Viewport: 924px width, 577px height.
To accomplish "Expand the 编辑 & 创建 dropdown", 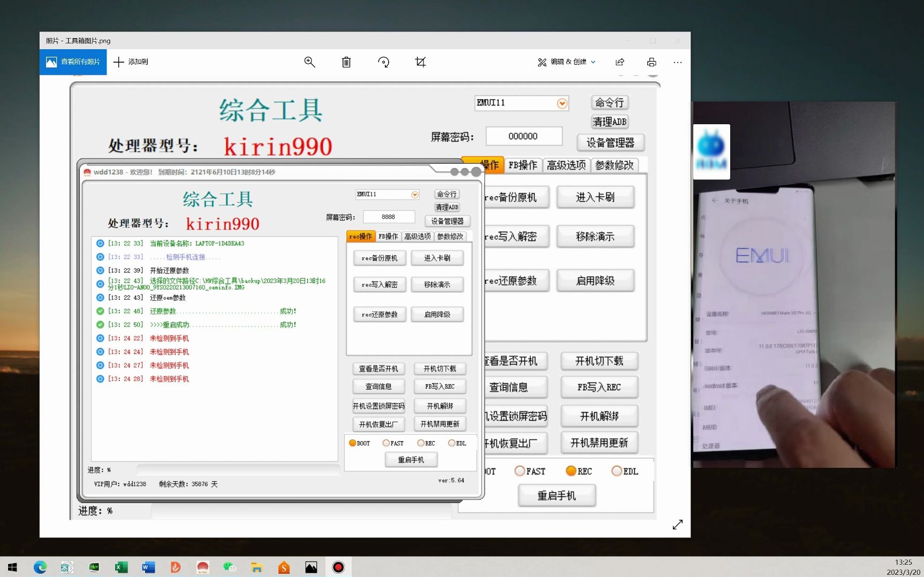I will click(x=566, y=62).
